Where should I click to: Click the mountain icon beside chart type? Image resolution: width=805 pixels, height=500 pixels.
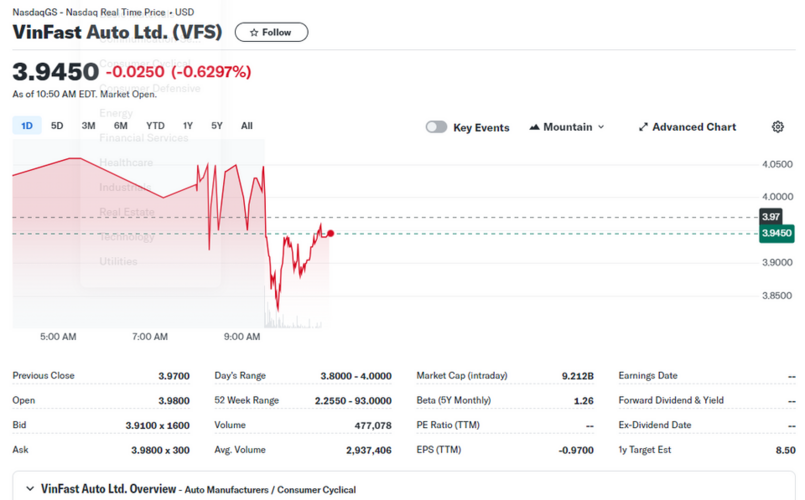pyautogui.click(x=535, y=127)
